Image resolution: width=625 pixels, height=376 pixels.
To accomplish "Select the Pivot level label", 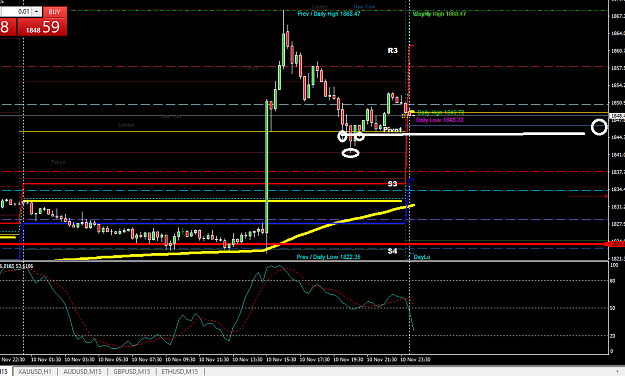I will click(x=392, y=130).
